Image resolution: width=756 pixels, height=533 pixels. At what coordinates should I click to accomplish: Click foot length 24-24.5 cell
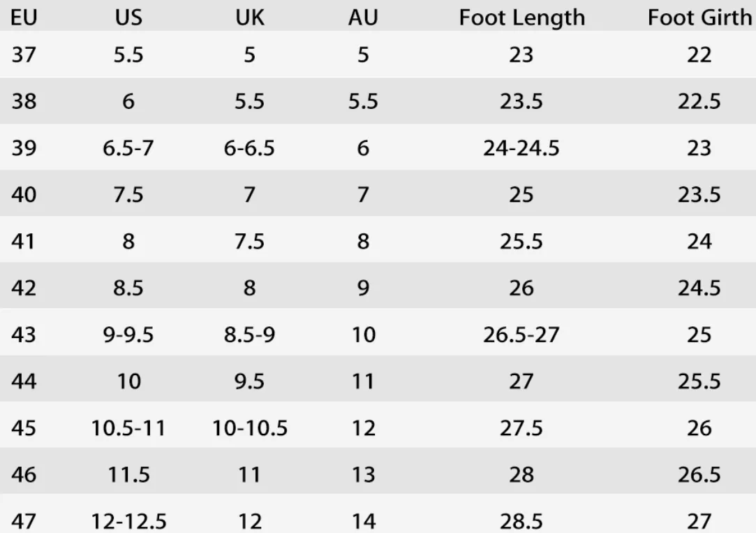click(x=521, y=148)
